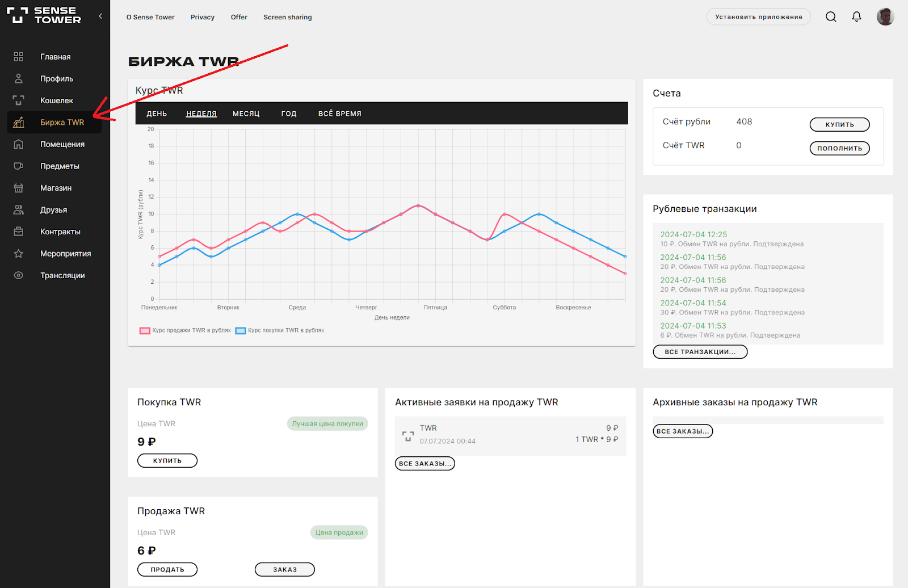Go to Профиль menu item
The image size is (908, 588).
(x=57, y=78)
